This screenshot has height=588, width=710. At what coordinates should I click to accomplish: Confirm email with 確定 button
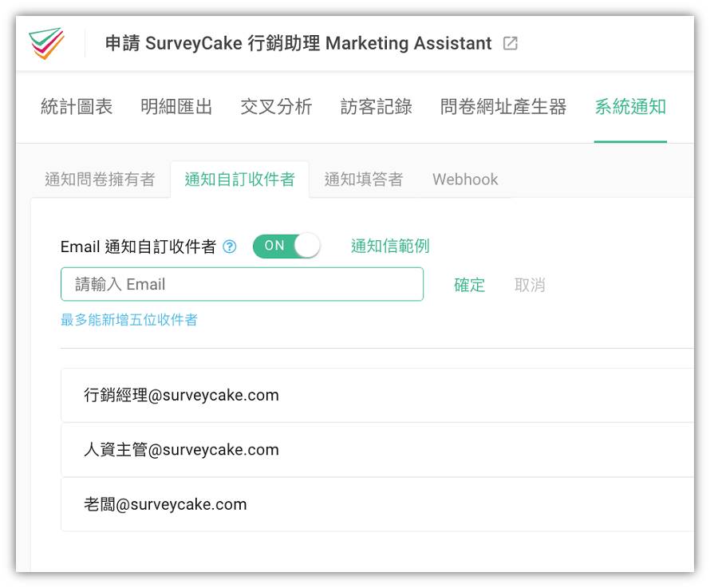(x=470, y=285)
